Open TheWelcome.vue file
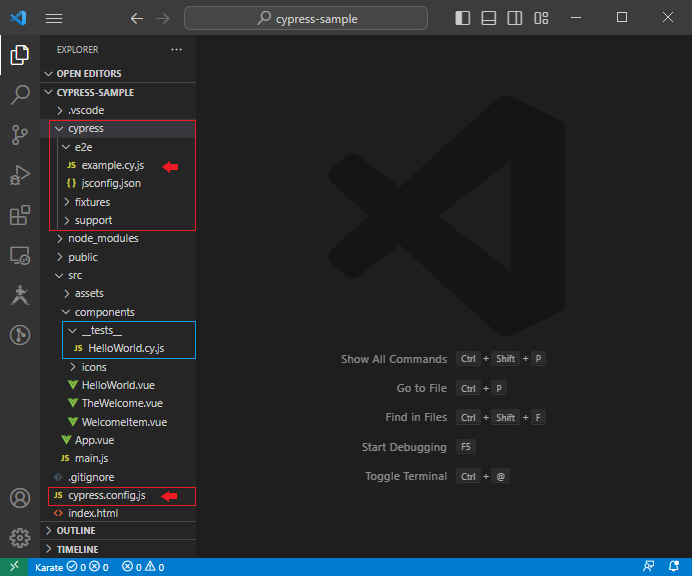 (x=118, y=403)
